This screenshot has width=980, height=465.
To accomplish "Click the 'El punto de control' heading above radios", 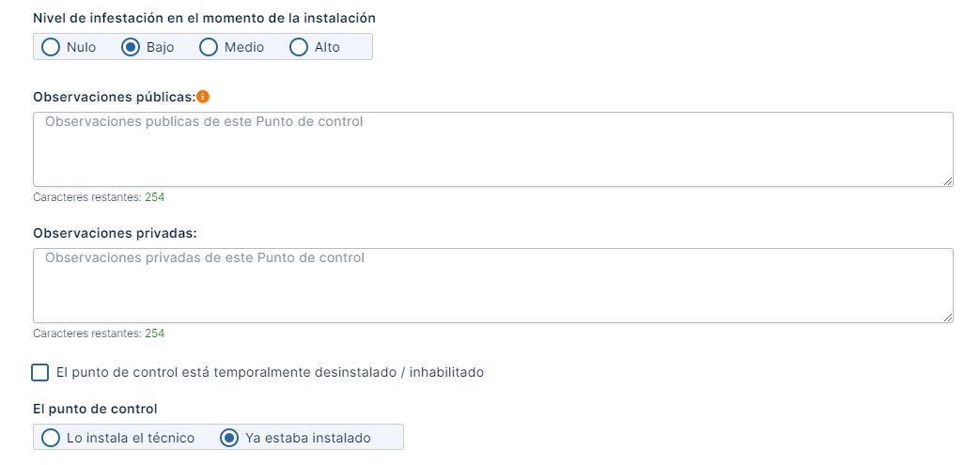I will [x=95, y=409].
